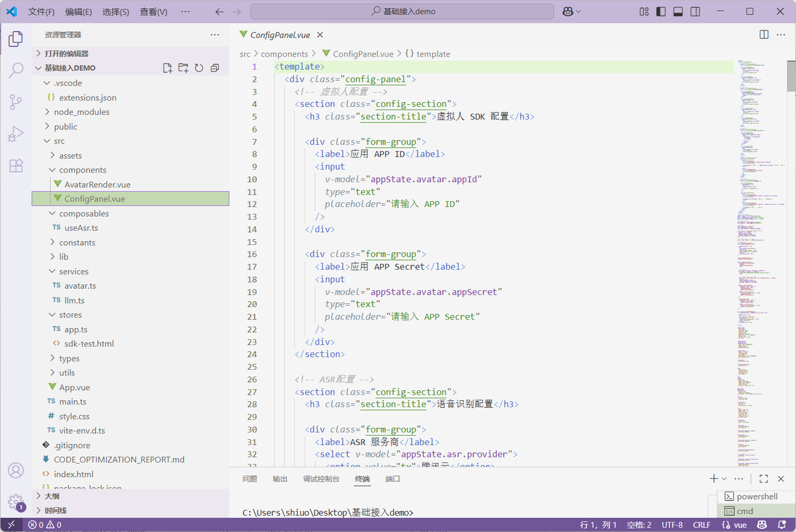The height and width of the screenshot is (532, 796).
Task: Open the Source Control view
Action: pyautogui.click(x=16, y=102)
